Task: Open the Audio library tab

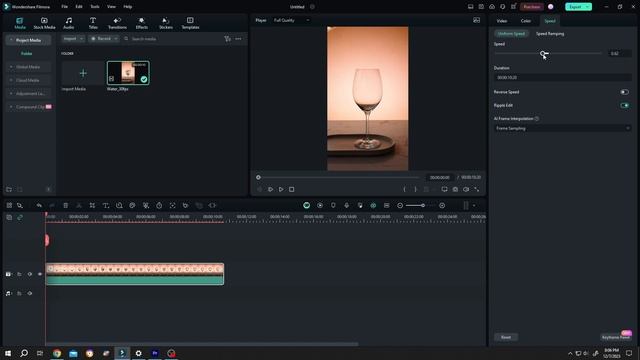Action: click(x=69, y=23)
